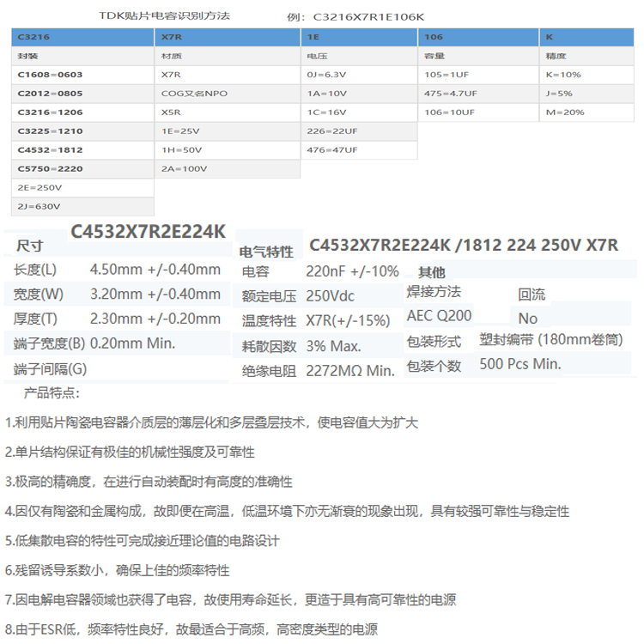Click the 220nF +/-10% capacitance value
The height and width of the screenshot is (644, 644).
[352, 271]
